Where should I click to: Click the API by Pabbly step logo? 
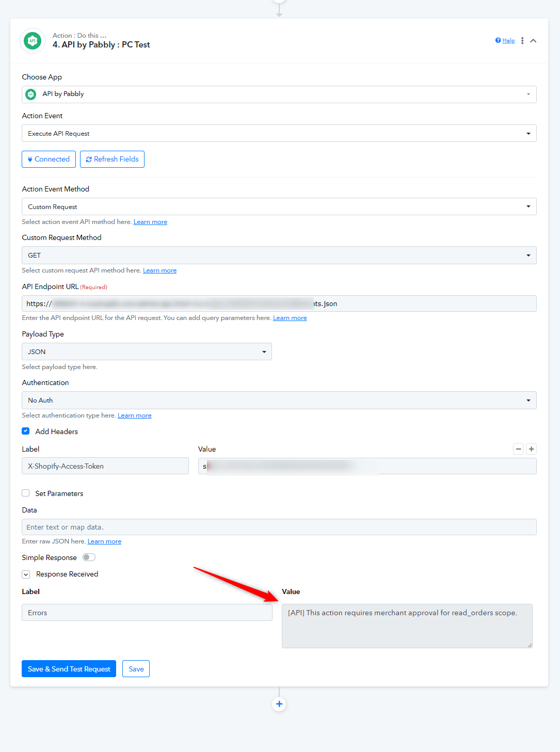pos(33,41)
